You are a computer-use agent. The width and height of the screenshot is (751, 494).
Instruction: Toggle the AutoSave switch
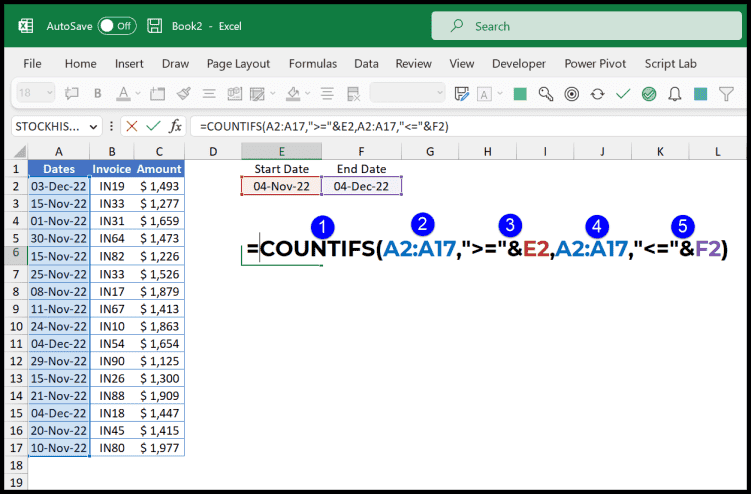[x=117, y=26]
